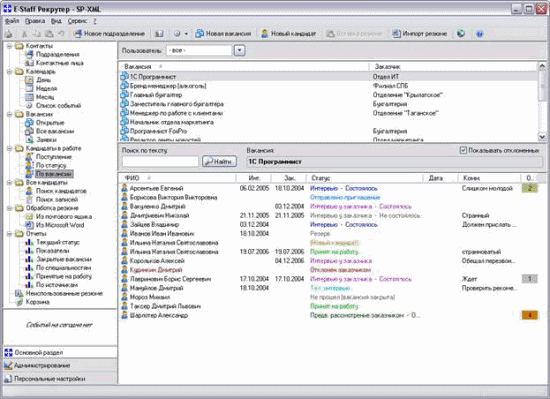Collapse the Все кандидаты branch
550x399 pixels.
10,182
